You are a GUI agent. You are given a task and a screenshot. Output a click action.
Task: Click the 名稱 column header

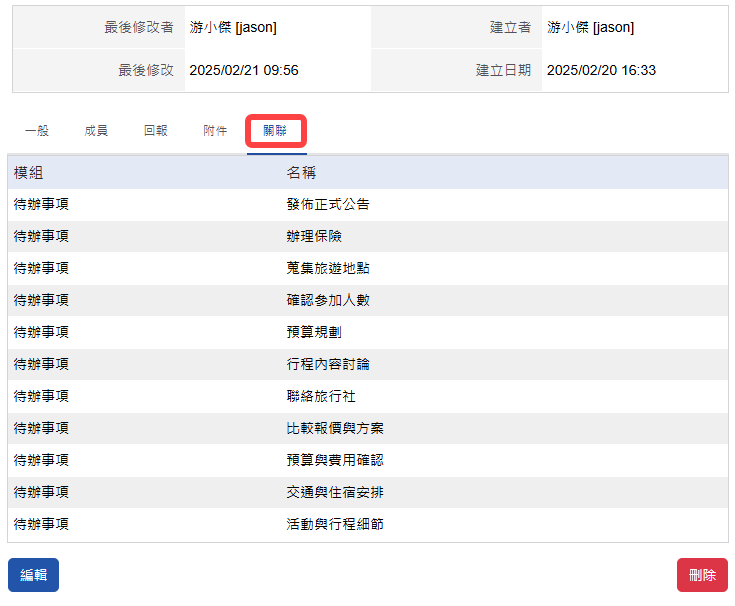click(x=301, y=172)
